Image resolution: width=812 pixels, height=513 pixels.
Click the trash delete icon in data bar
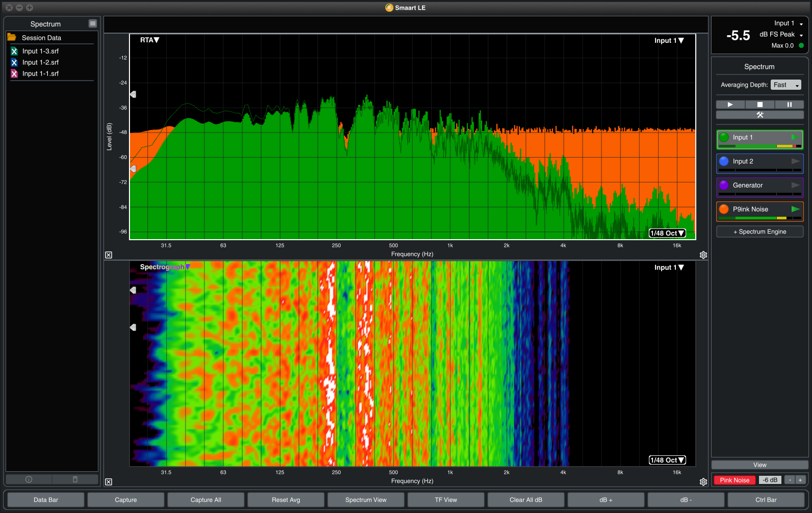(x=75, y=479)
